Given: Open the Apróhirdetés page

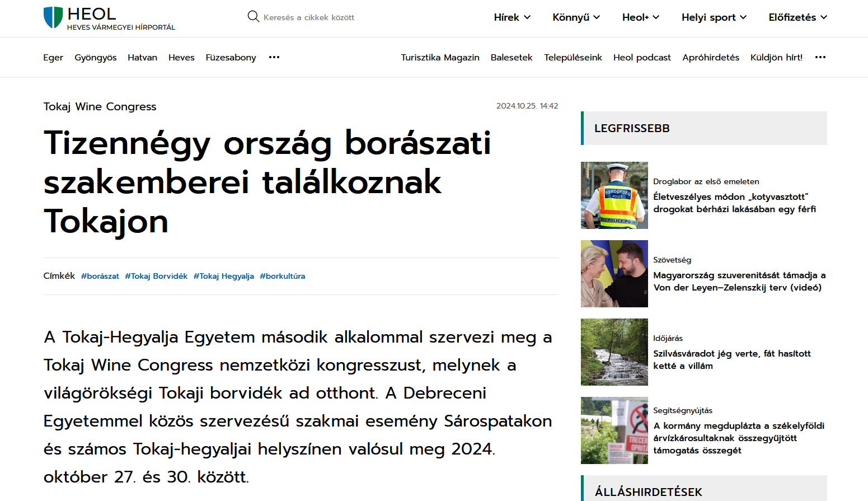Looking at the screenshot, I should [x=711, y=57].
